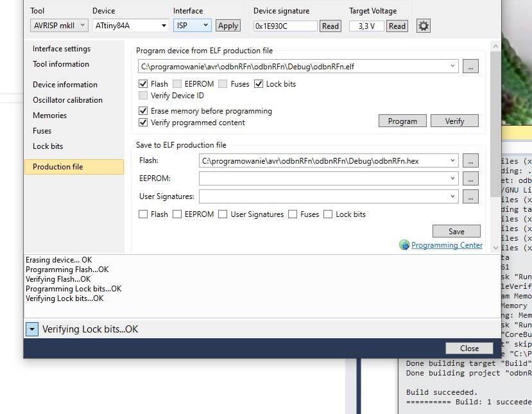This screenshot has width=532, height=414.
Task: Disable Verify programmed content
Action: [x=143, y=123]
